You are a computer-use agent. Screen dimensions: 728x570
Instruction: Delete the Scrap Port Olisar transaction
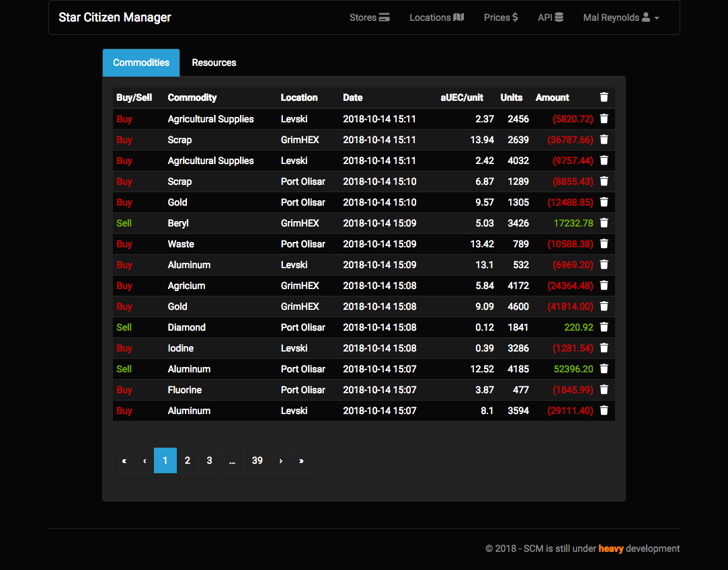coord(604,181)
